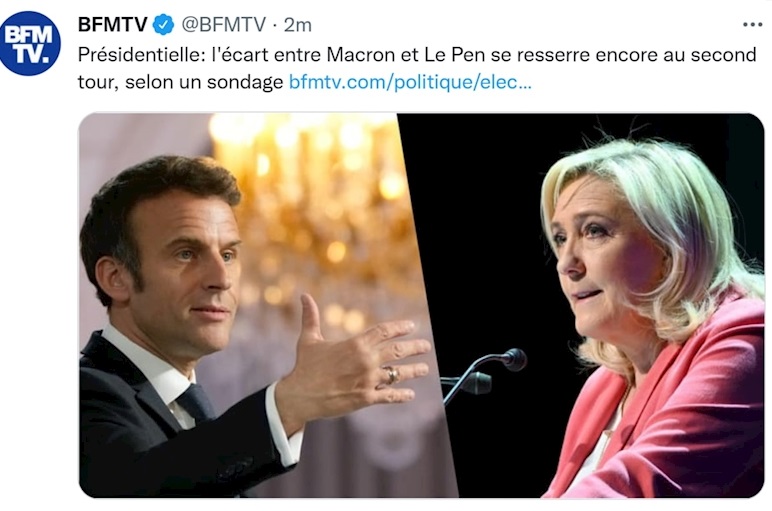
Task: Open the BFMTV display name profile
Action: point(113,24)
